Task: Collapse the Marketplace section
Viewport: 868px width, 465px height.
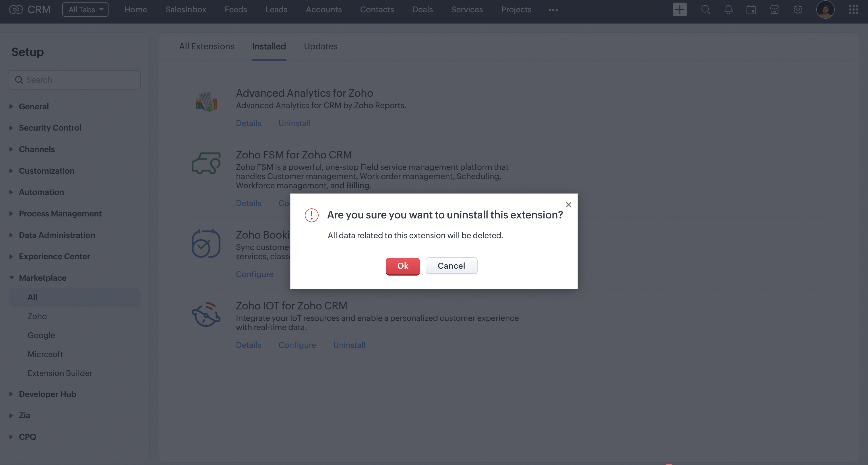Action: [42, 278]
